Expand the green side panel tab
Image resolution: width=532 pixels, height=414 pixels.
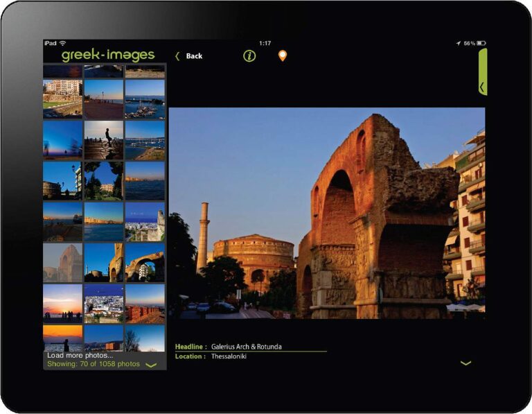pos(482,72)
